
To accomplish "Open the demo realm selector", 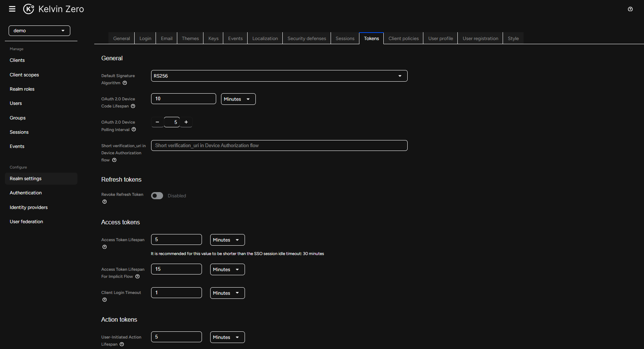I will 39,30.
